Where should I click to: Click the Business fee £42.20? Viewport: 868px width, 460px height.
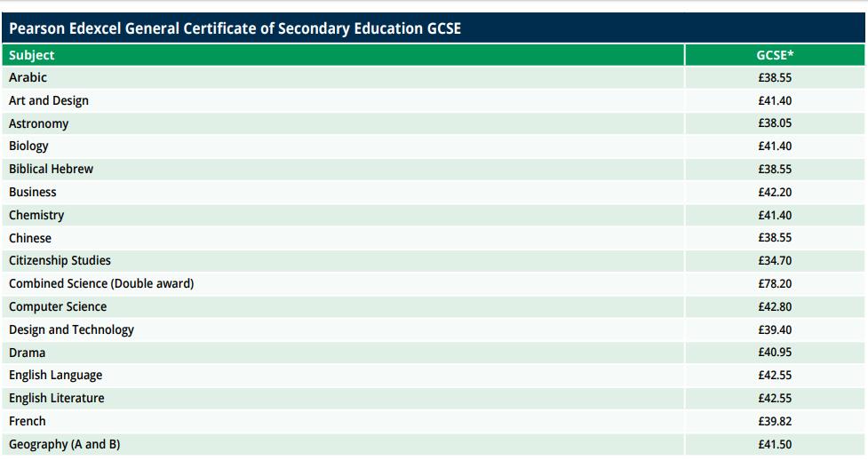[x=775, y=192]
